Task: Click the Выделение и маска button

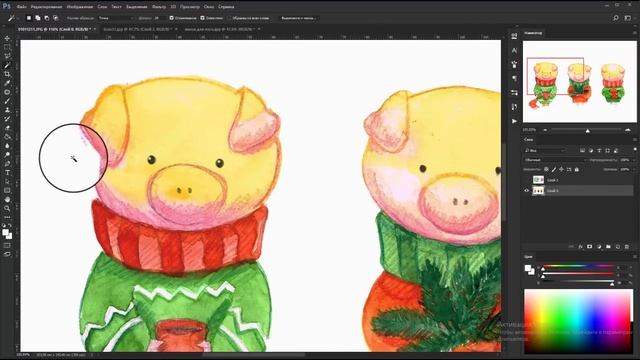Action: click(299, 18)
